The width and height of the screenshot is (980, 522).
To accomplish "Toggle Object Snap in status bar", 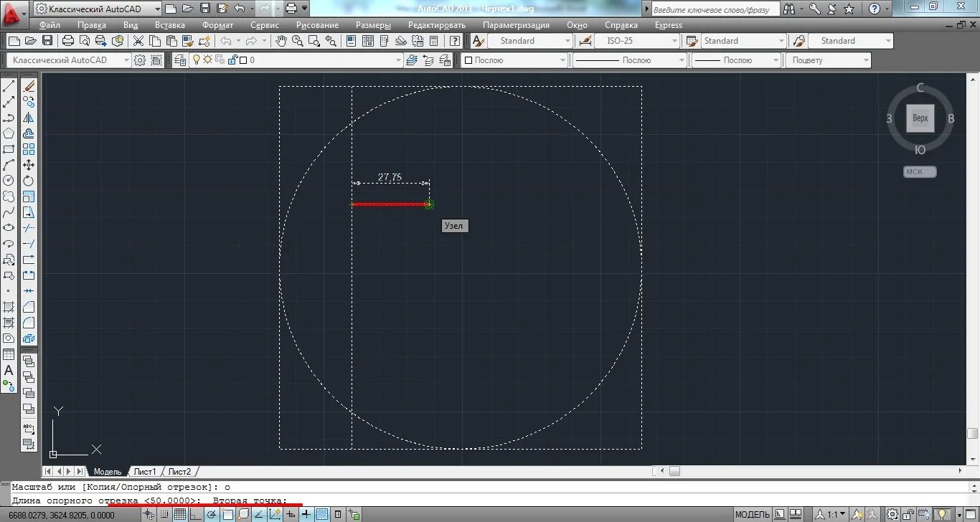I will [227, 514].
